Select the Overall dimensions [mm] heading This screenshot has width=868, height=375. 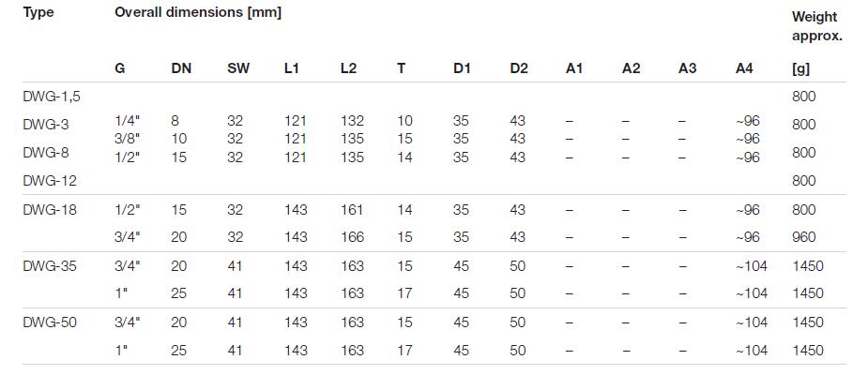pyautogui.click(x=198, y=13)
